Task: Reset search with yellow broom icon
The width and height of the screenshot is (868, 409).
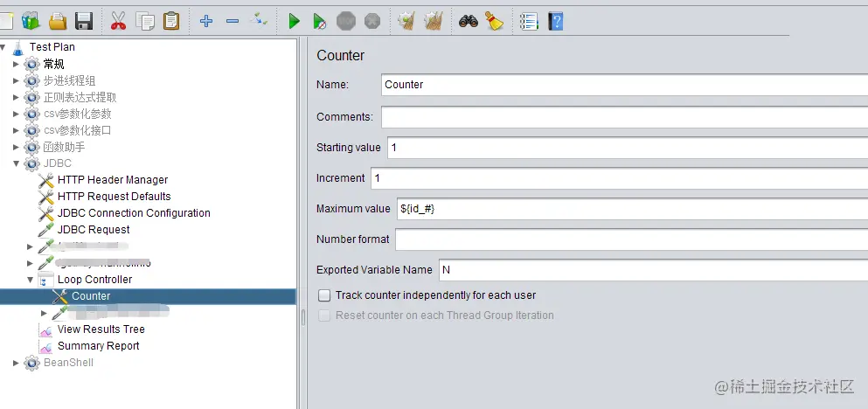Action: [495, 21]
